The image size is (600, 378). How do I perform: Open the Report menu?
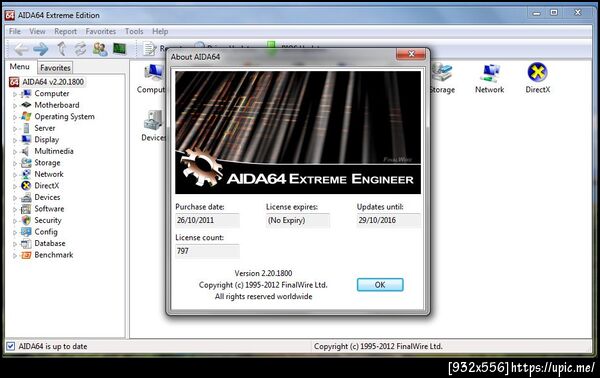[65, 31]
